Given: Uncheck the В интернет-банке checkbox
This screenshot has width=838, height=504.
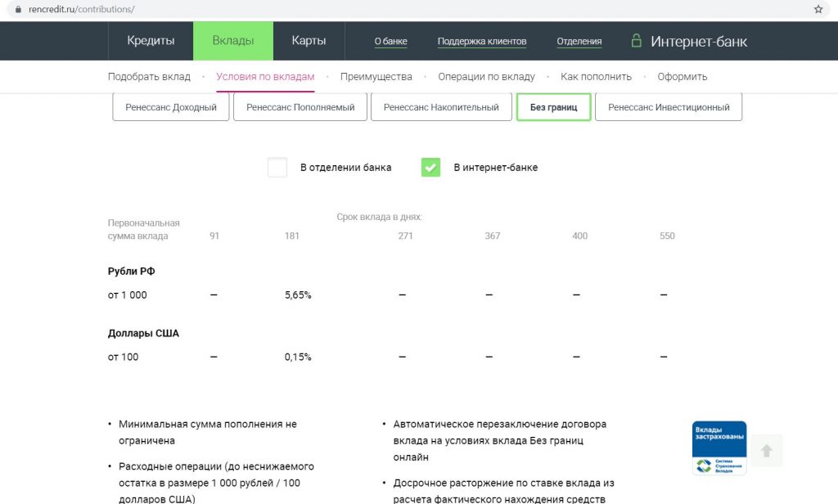Looking at the screenshot, I should point(430,167).
